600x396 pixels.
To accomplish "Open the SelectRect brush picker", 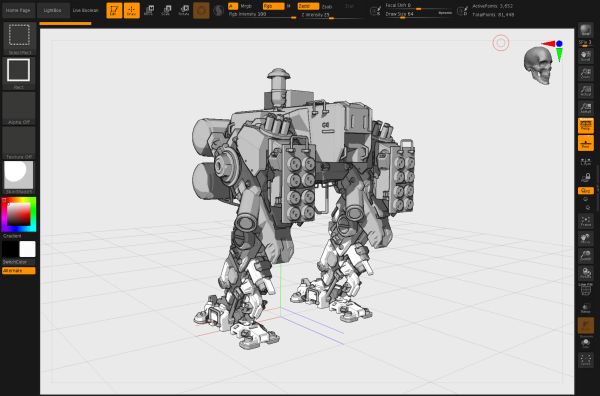I will click(x=19, y=38).
